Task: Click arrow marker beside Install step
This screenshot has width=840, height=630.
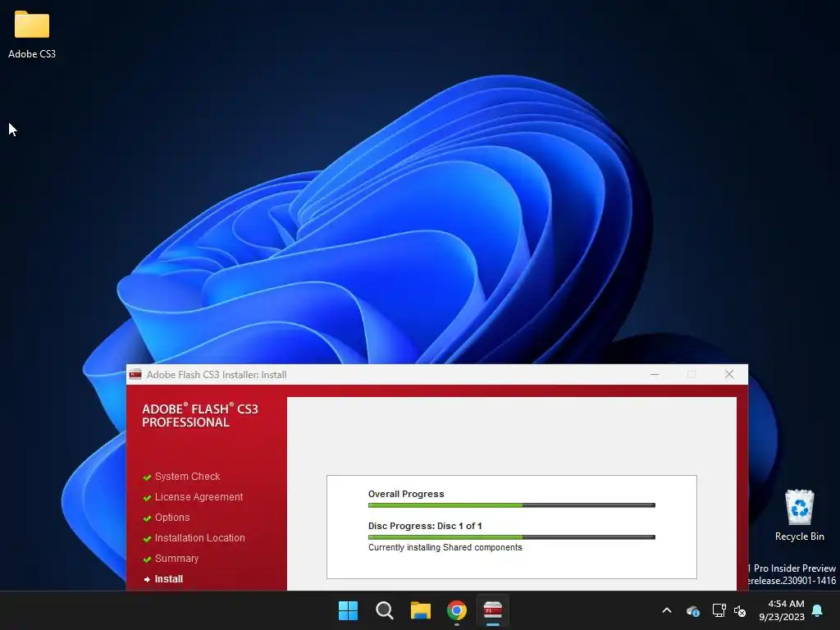Action: 147,580
